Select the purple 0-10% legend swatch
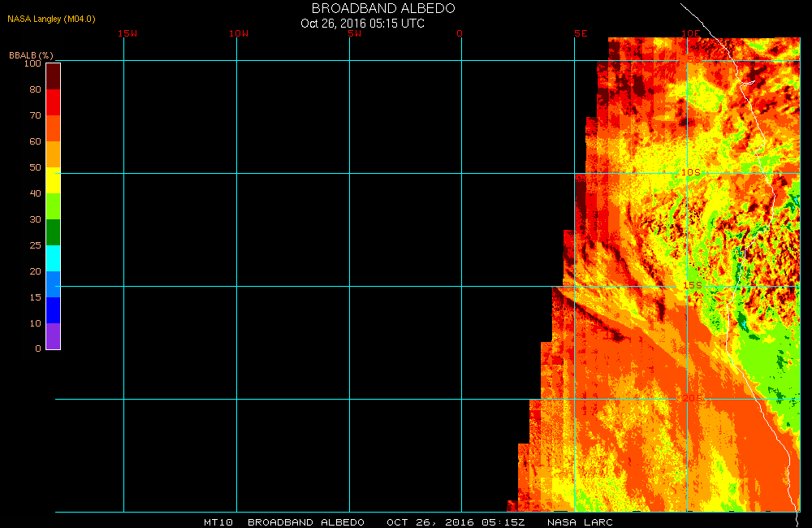This screenshot has height=528, width=812. tap(53, 335)
